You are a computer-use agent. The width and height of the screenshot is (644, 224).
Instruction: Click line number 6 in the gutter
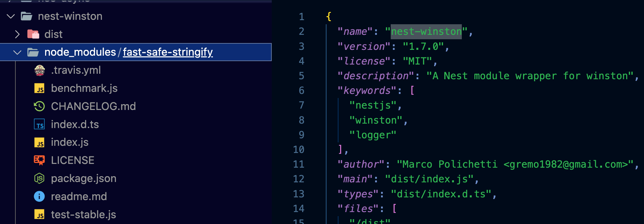301,90
